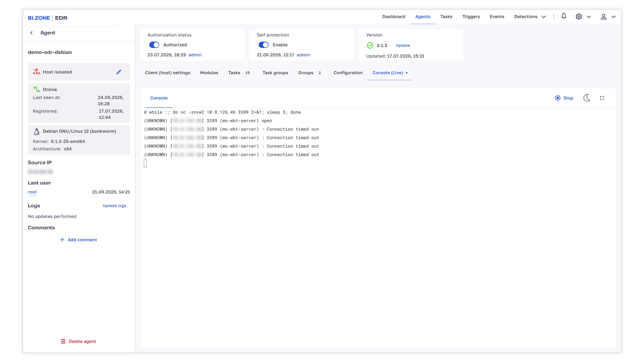
Task: Open the settings dropdown chevron
Action: click(588, 17)
